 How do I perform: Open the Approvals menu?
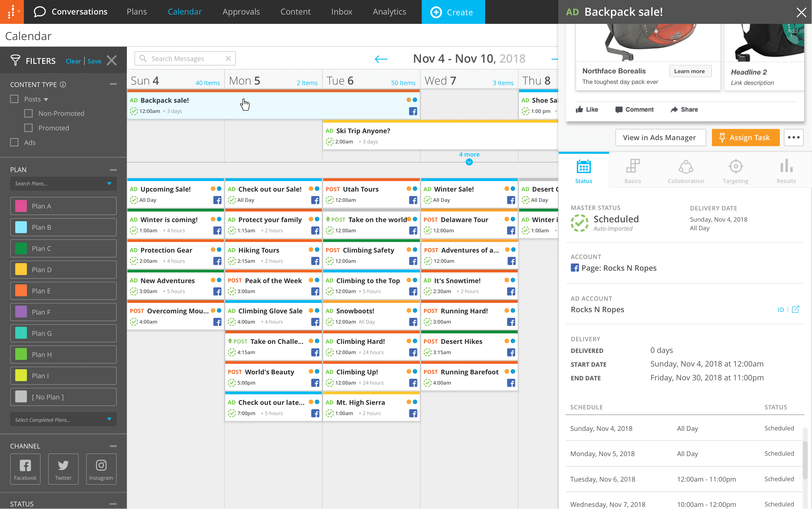[x=241, y=12]
